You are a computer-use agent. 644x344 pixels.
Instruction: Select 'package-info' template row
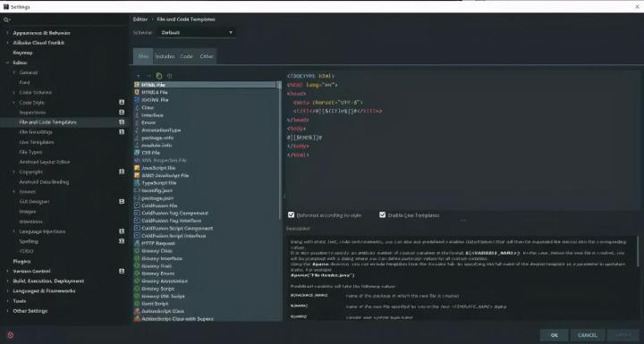[x=207, y=138]
